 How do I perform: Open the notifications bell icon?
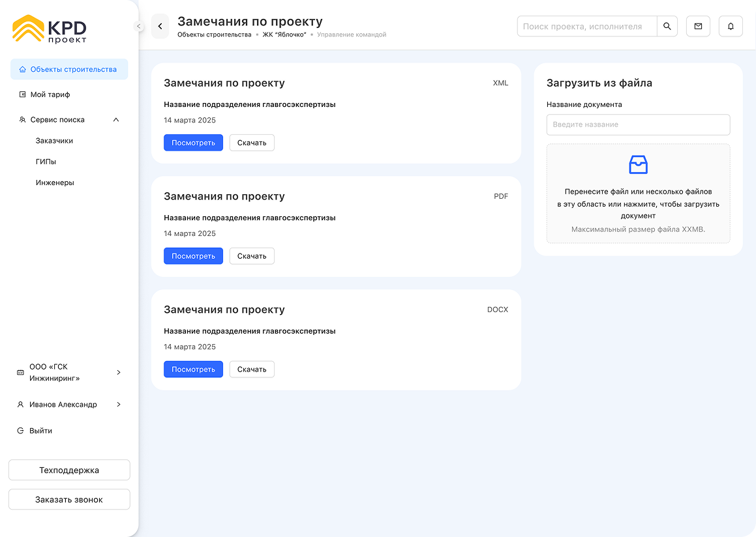coord(731,27)
